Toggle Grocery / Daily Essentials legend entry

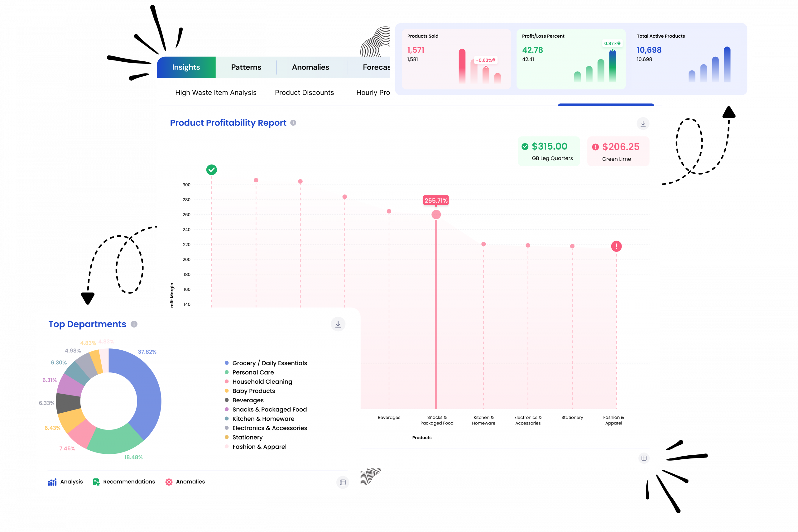[x=269, y=363]
